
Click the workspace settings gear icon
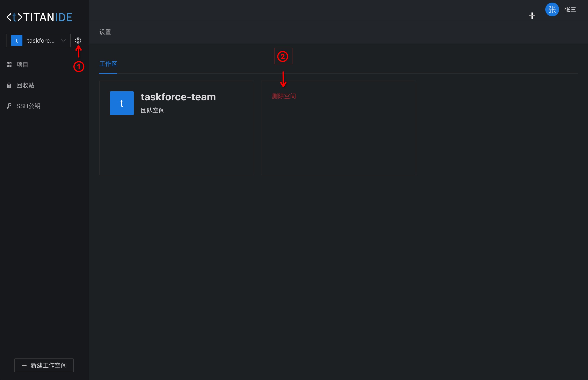(x=78, y=40)
